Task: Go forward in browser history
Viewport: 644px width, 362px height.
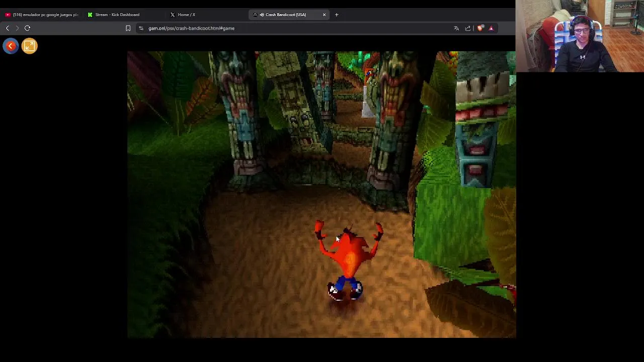Action: [x=17, y=28]
